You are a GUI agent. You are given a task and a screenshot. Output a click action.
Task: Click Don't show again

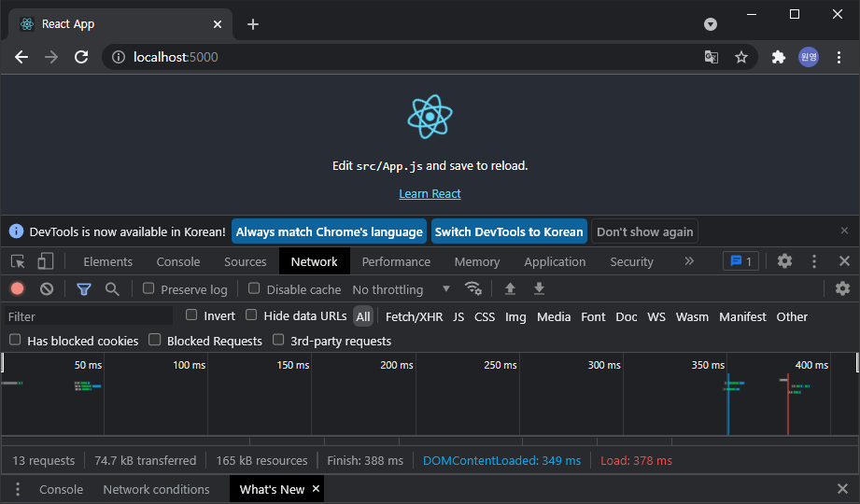click(645, 231)
